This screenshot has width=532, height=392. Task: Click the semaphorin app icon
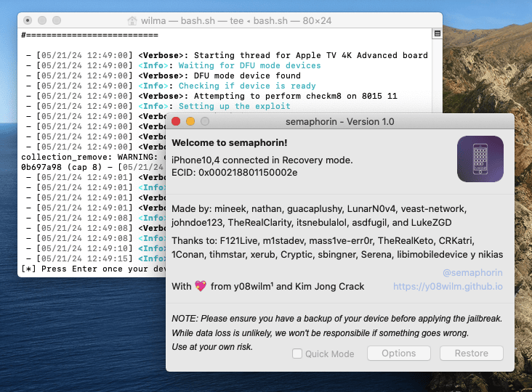click(x=480, y=159)
